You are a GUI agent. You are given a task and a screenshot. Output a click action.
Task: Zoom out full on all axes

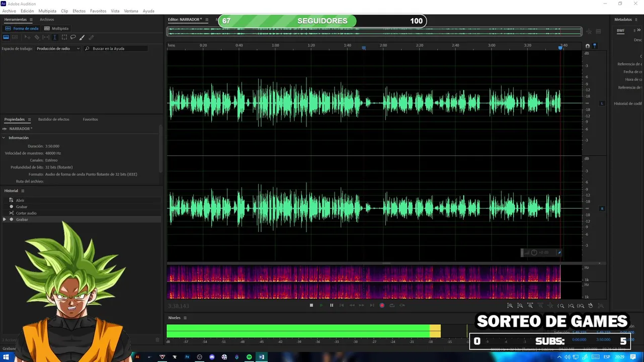point(550,306)
